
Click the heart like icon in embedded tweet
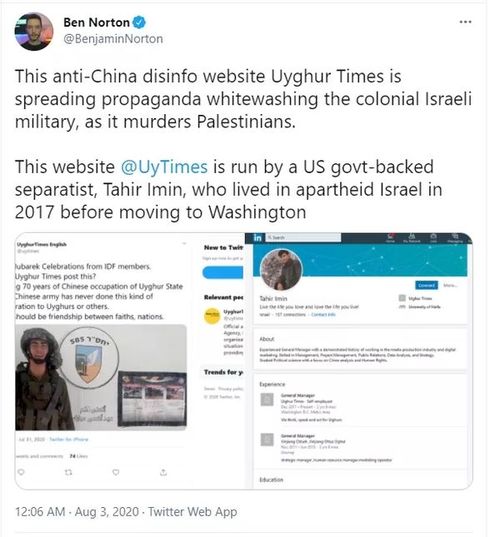116,472
